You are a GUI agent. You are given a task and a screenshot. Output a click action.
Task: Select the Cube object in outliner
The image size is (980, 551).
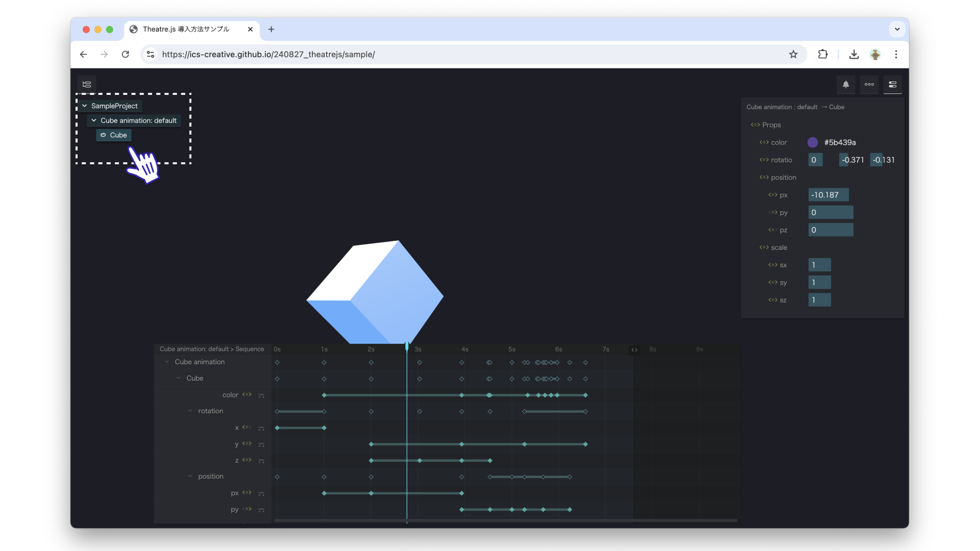coord(118,135)
